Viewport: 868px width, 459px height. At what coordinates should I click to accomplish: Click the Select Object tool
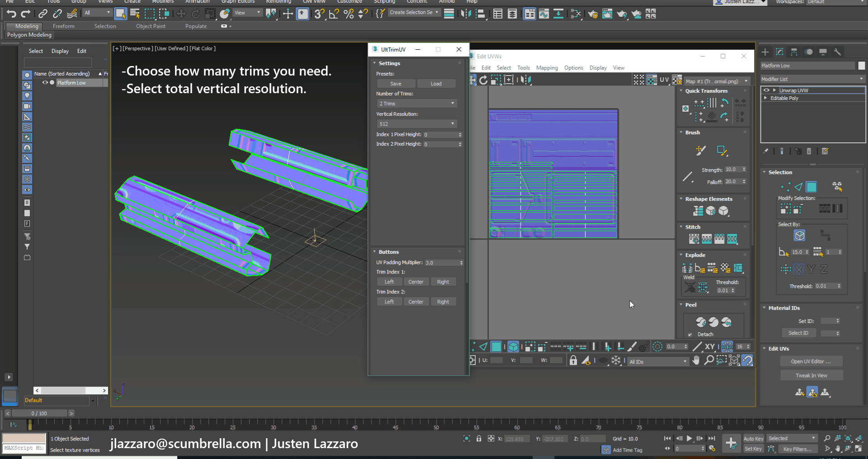[x=120, y=14]
